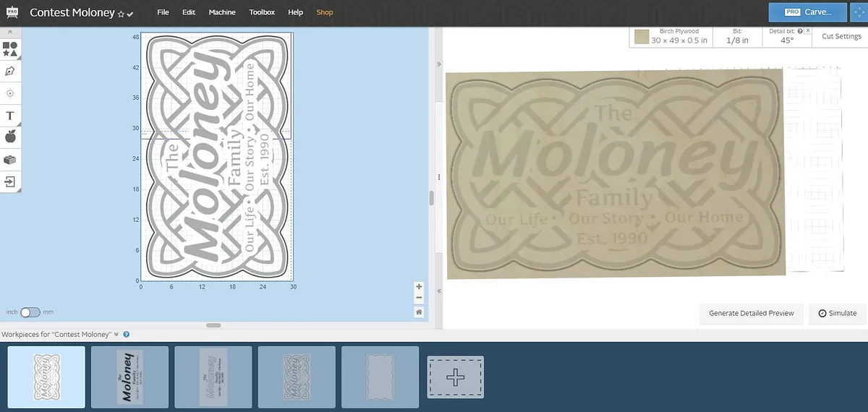Click the horizontal canvas scrollbar handle

[x=213, y=325]
